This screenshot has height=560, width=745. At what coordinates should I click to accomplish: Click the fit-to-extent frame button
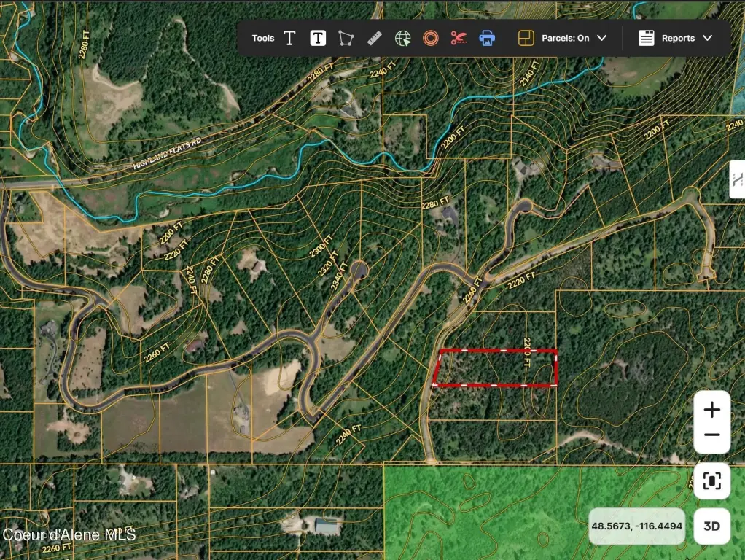711,481
